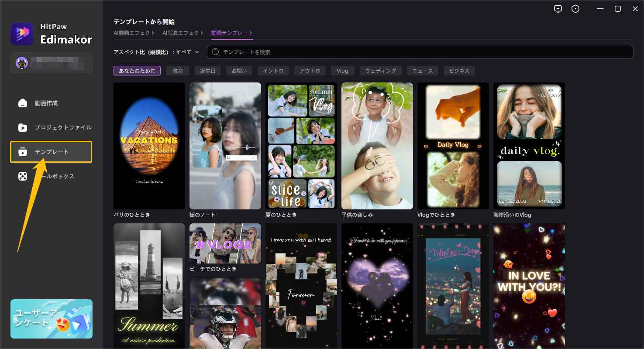Click the テンプレートを検索 search field
Image resolution: width=644 pixels, height=349 pixels.
click(419, 52)
